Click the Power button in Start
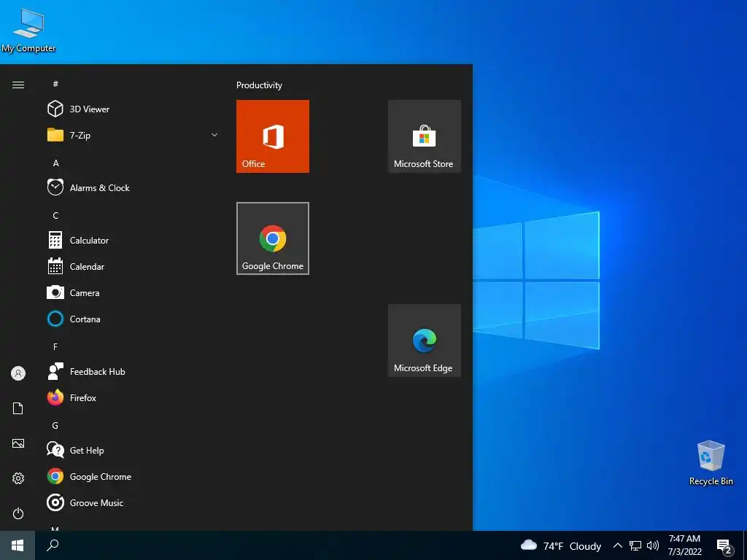747x560 pixels. 18,513
